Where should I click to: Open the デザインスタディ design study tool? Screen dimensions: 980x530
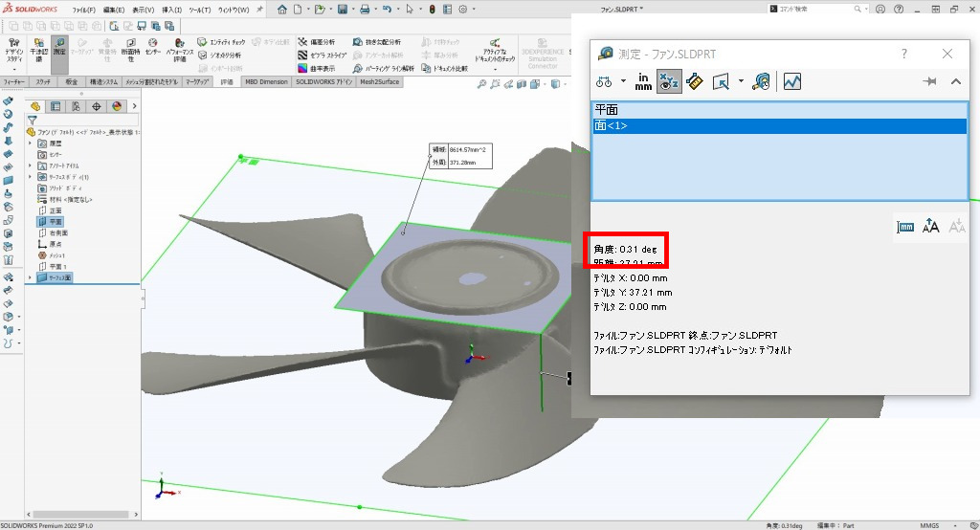tap(13, 49)
